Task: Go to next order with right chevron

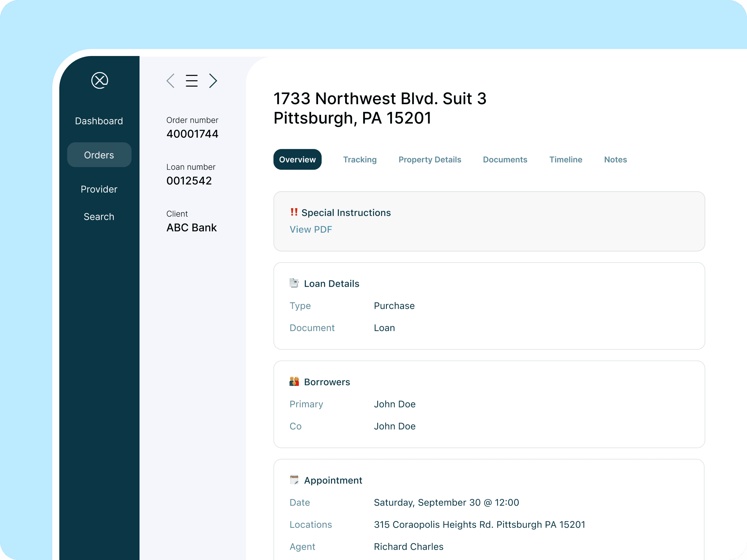Action: 213,81
